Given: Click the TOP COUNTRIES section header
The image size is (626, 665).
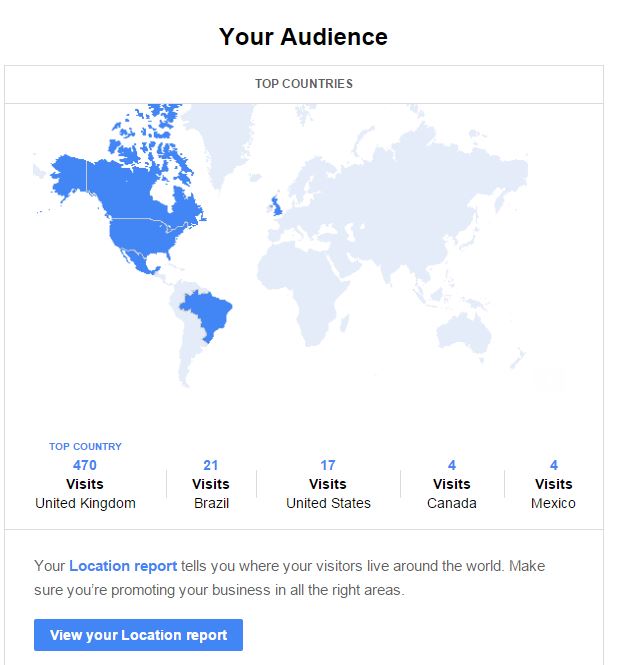Looking at the screenshot, I should tap(304, 84).
